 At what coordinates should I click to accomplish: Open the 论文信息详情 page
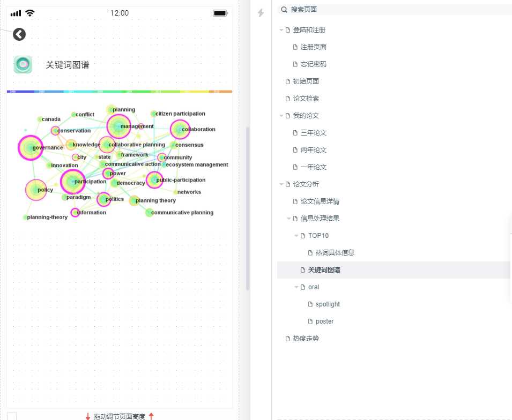point(320,201)
